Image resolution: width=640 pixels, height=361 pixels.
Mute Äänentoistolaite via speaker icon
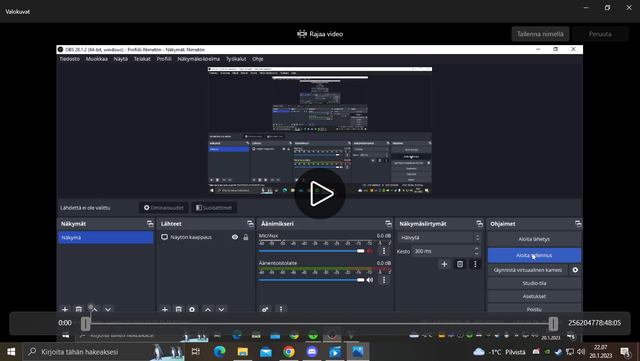coord(370,280)
